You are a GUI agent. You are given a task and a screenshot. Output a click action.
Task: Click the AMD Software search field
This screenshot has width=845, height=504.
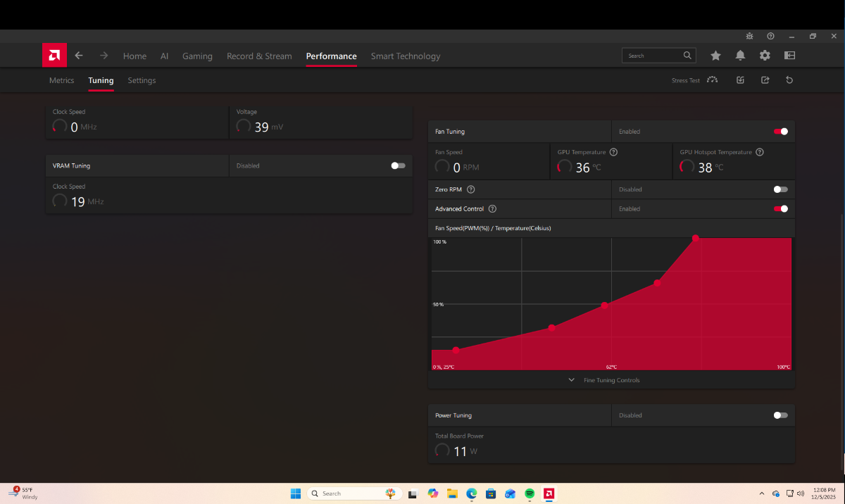(x=653, y=56)
